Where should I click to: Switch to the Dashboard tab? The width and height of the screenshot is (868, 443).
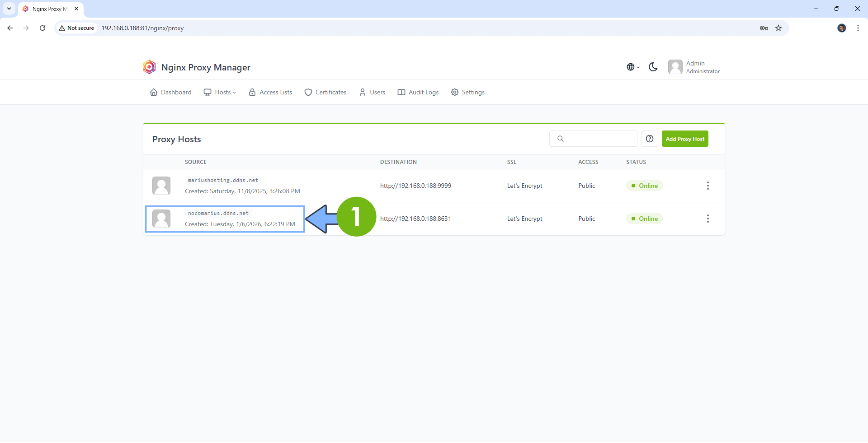(x=170, y=92)
